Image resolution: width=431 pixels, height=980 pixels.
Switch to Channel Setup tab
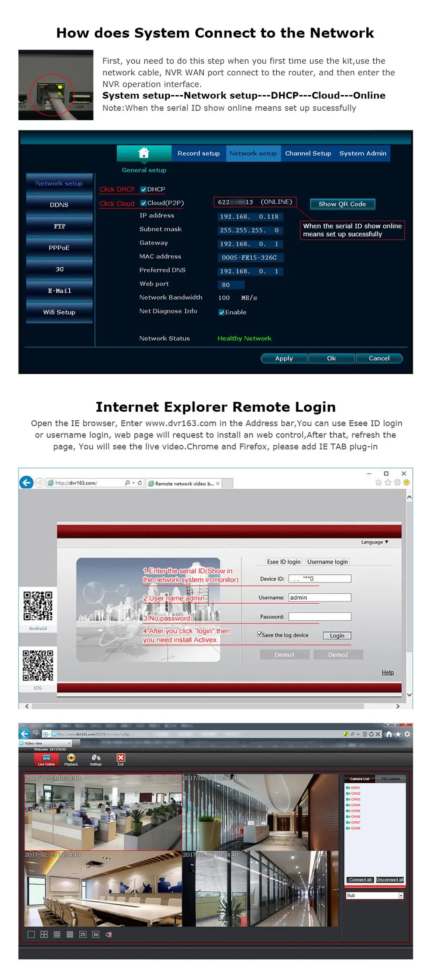pyautogui.click(x=308, y=153)
